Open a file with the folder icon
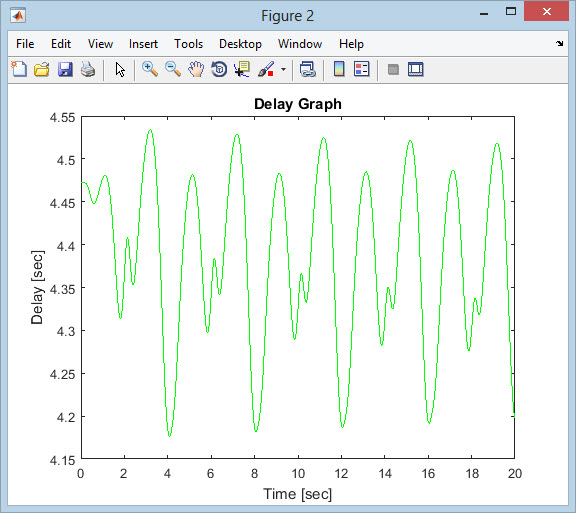Viewport: 576px width, 513px height. (x=42, y=69)
